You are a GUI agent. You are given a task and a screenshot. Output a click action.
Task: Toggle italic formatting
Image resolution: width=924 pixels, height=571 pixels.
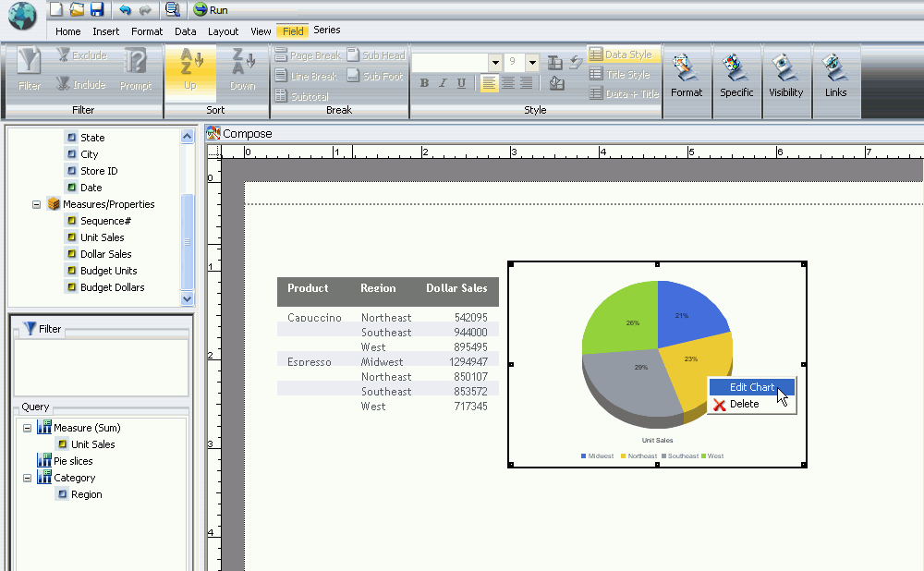[443, 83]
